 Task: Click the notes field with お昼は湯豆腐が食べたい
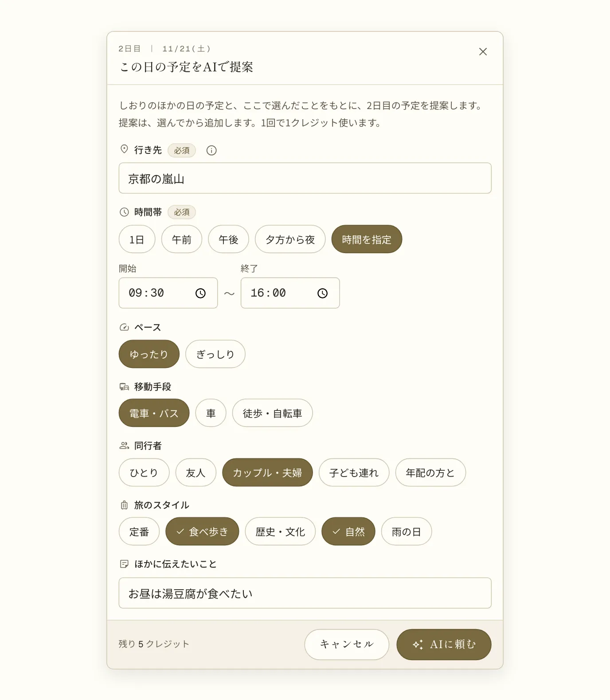click(305, 593)
